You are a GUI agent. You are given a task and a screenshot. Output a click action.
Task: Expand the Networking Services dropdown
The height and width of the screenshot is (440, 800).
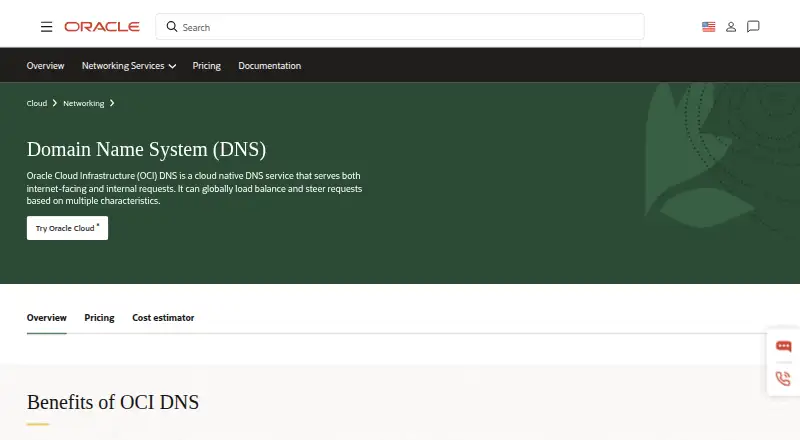pyautogui.click(x=129, y=66)
